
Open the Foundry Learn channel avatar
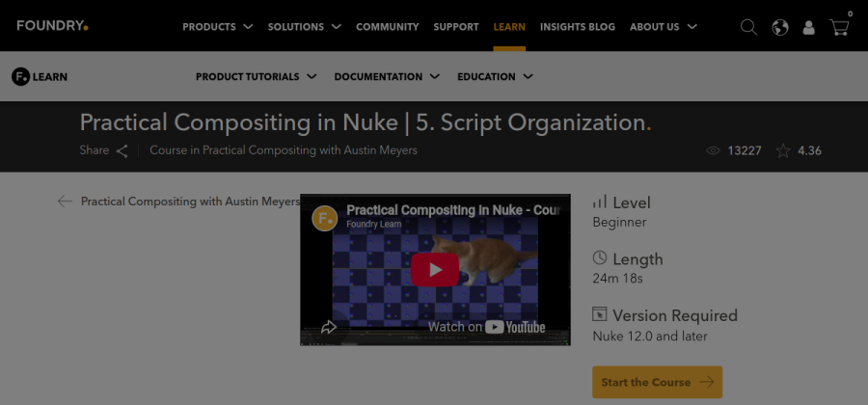325,218
